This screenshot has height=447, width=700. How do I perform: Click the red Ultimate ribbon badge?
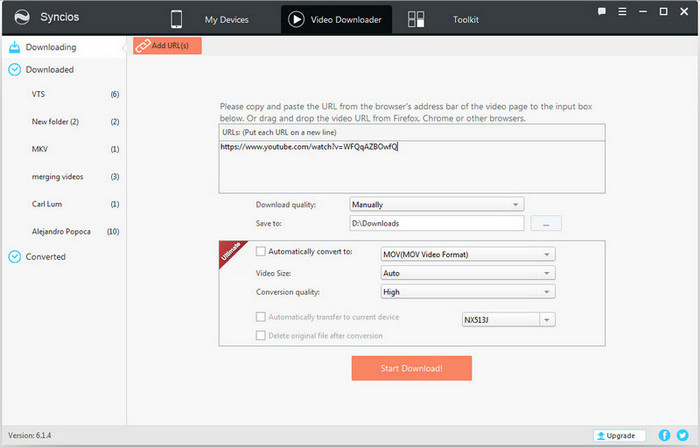pyautogui.click(x=230, y=252)
